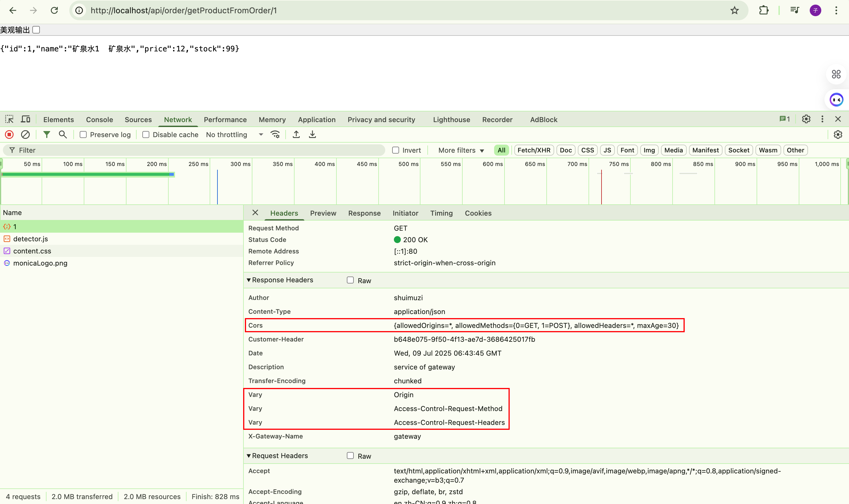Filter requests by Socket type
The width and height of the screenshot is (849, 504).
(739, 150)
